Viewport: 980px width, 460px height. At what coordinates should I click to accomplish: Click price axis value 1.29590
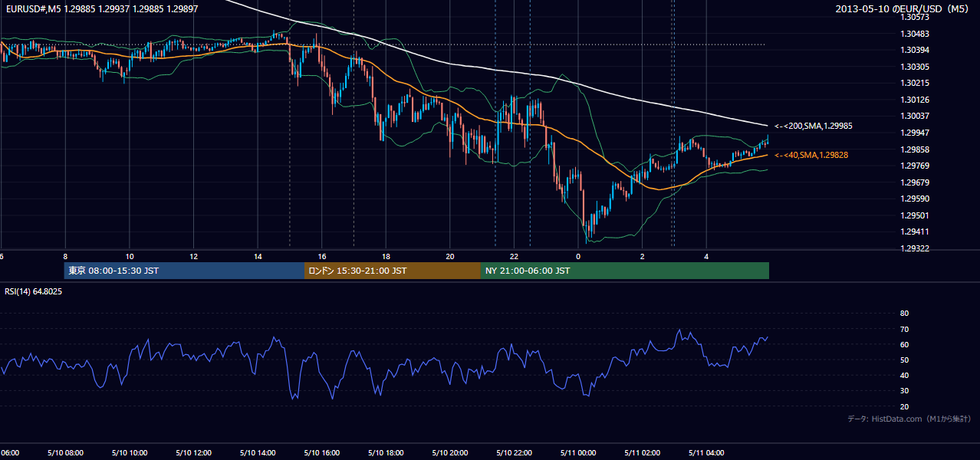[914, 199]
